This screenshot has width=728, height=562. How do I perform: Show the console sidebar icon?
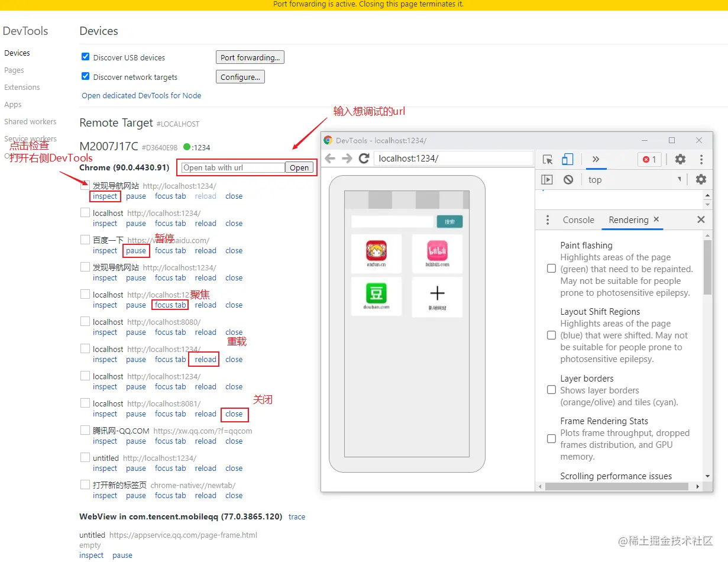(547, 180)
